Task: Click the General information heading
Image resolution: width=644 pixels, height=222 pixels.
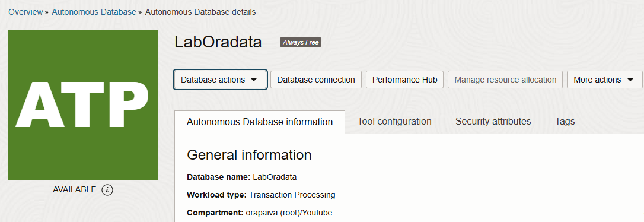Action: [x=249, y=155]
